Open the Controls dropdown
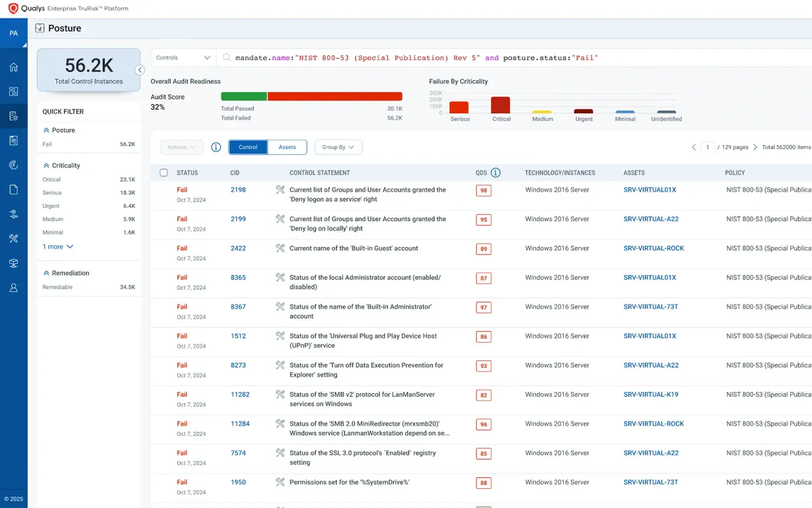 183,58
